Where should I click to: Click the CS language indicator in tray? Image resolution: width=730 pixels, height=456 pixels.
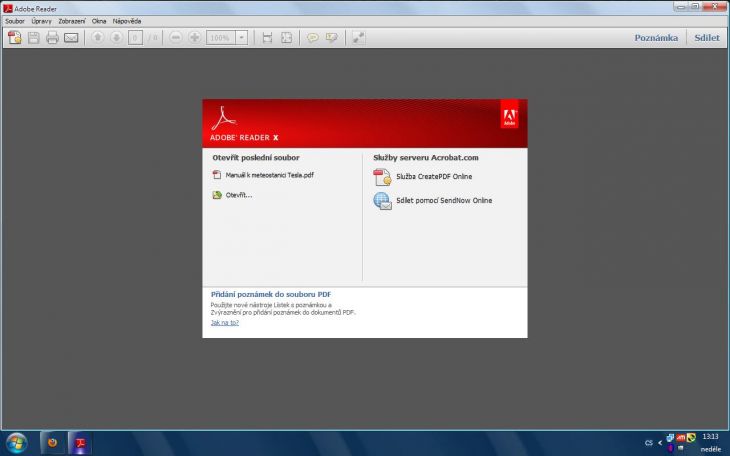[649, 442]
